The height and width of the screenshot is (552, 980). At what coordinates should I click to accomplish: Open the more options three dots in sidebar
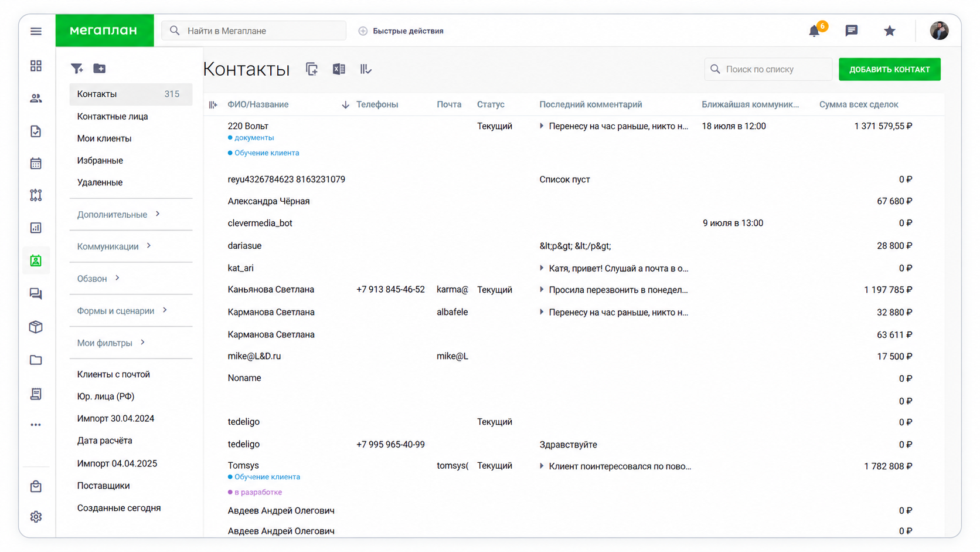36,425
